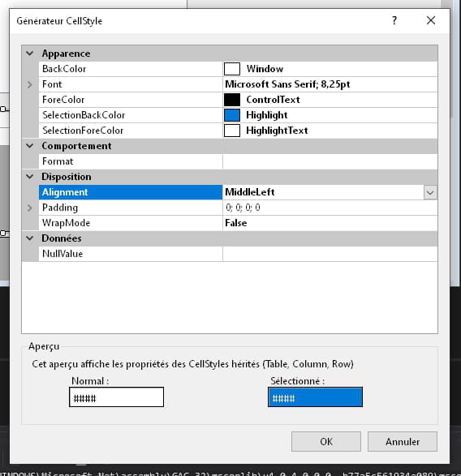Click the Highlight color value
The width and height of the screenshot is (461, 476).
(x=266, y=115)
